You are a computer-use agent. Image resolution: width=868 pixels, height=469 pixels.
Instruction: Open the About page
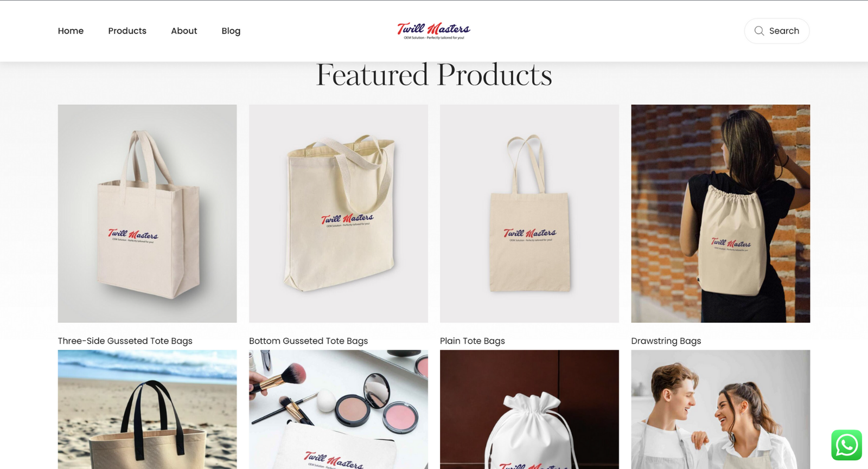point(184,31)
